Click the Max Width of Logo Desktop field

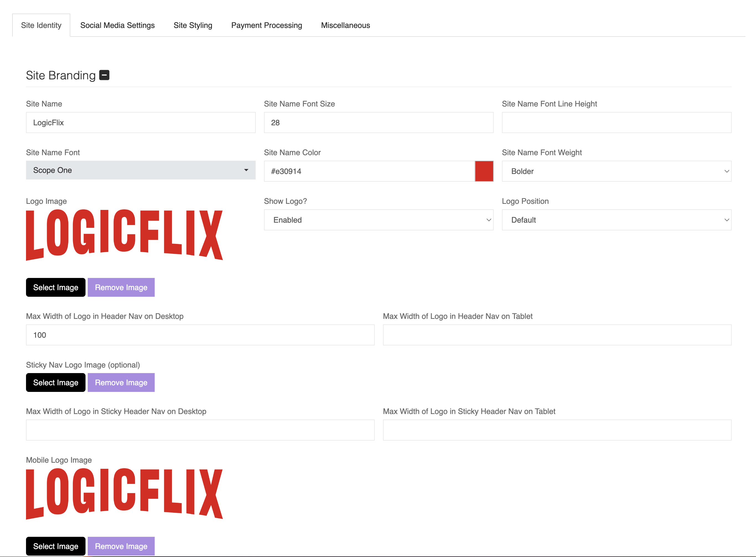point(200,335)
